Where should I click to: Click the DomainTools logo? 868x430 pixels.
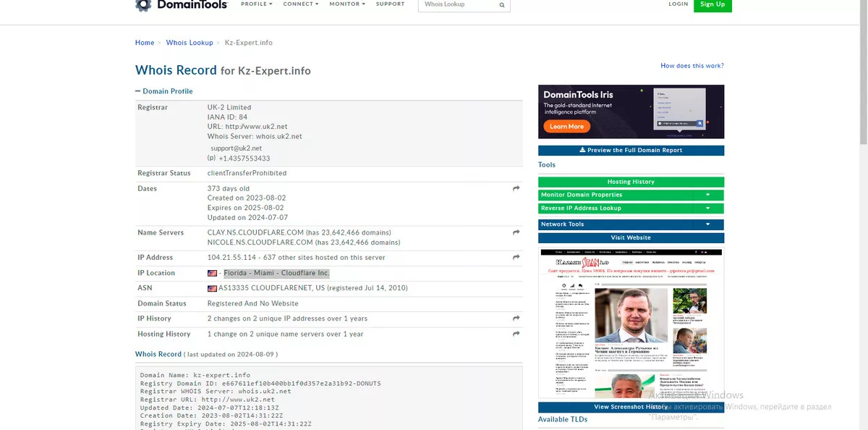click(182, 5)
